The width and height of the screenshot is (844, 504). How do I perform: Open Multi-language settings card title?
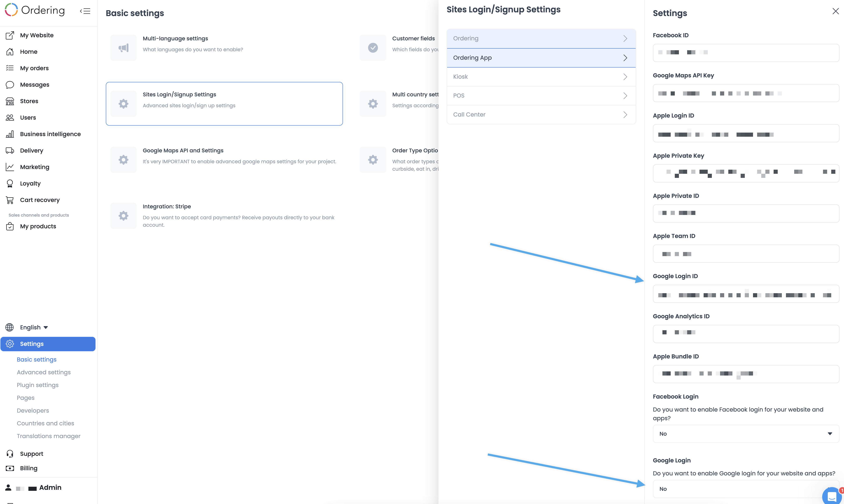[175, 39]
